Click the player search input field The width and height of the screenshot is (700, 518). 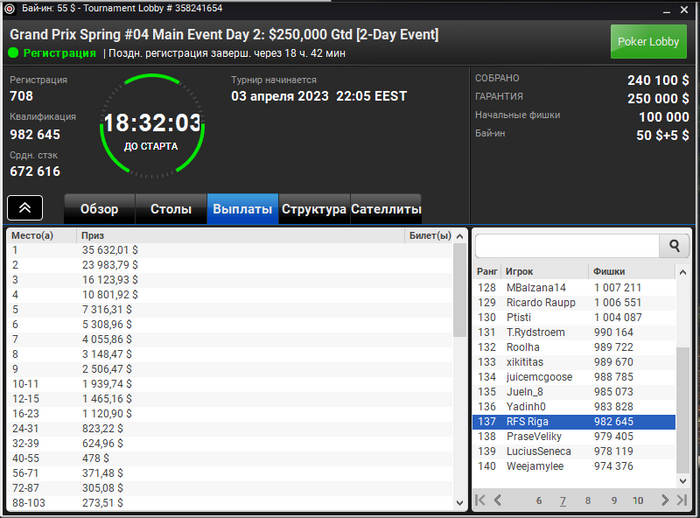pyautogui.click(x=568, y=245)
